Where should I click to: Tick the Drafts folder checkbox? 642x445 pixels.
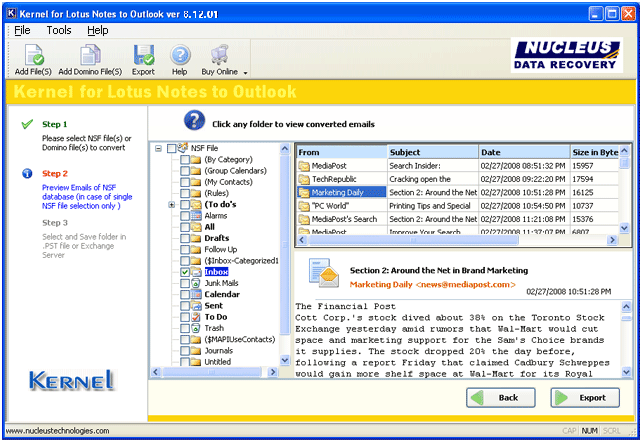point(185,238)
